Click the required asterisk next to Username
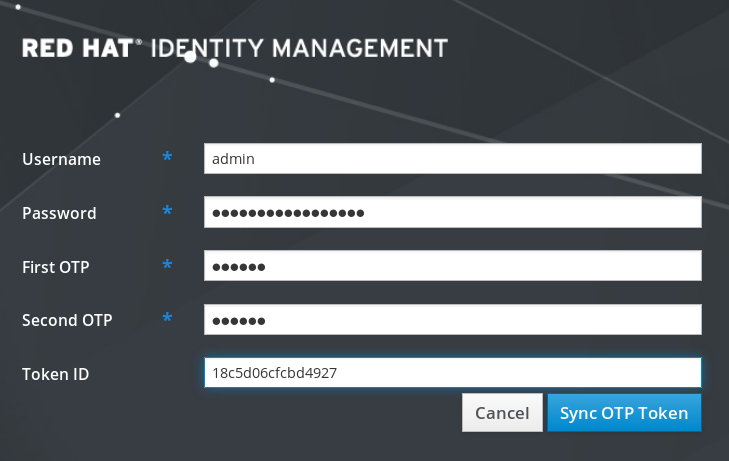Image resolution: width=729 pixels, height=461 pixels. point(167,157)
